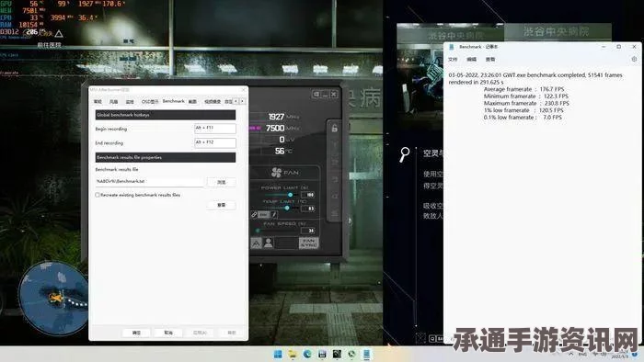The image size is (644, 362).
Task: Click the 'Minimum framerate' line in Notepad
Action: [x=525, y=96]
